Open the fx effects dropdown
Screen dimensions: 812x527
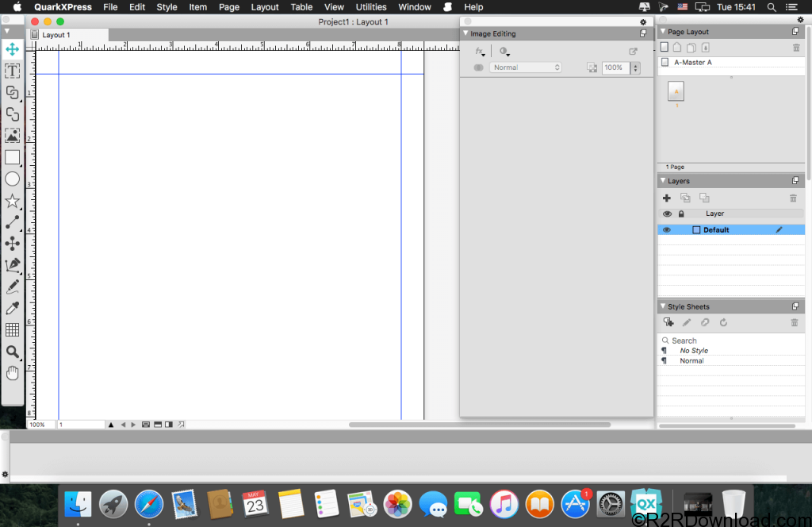coord(480,52)
